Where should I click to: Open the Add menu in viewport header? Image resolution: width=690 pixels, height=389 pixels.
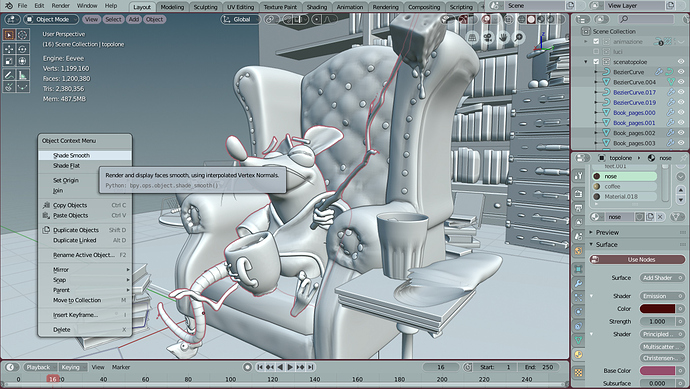coord(134,19)
